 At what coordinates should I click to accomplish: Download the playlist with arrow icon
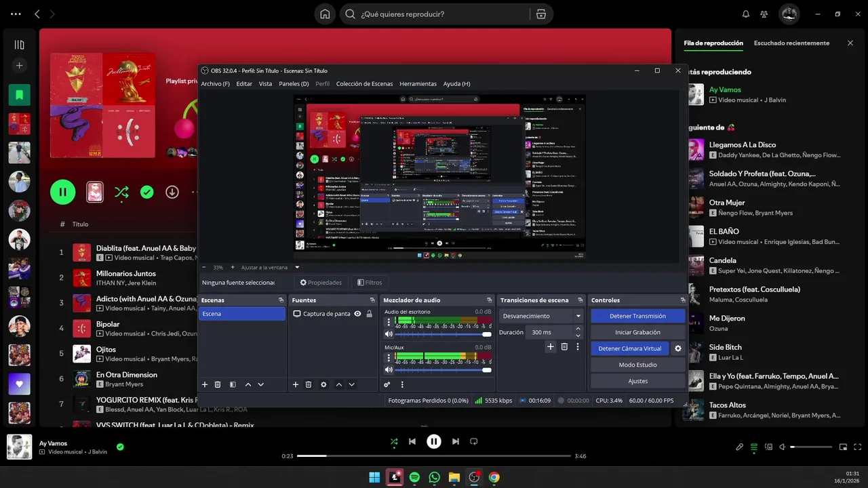172,192
